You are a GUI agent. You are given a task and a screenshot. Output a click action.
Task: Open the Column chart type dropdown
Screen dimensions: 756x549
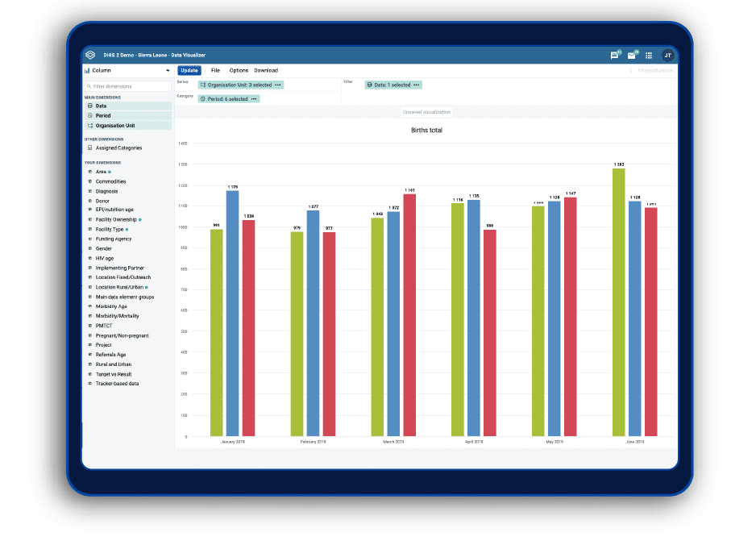click(x=127, y=70)
